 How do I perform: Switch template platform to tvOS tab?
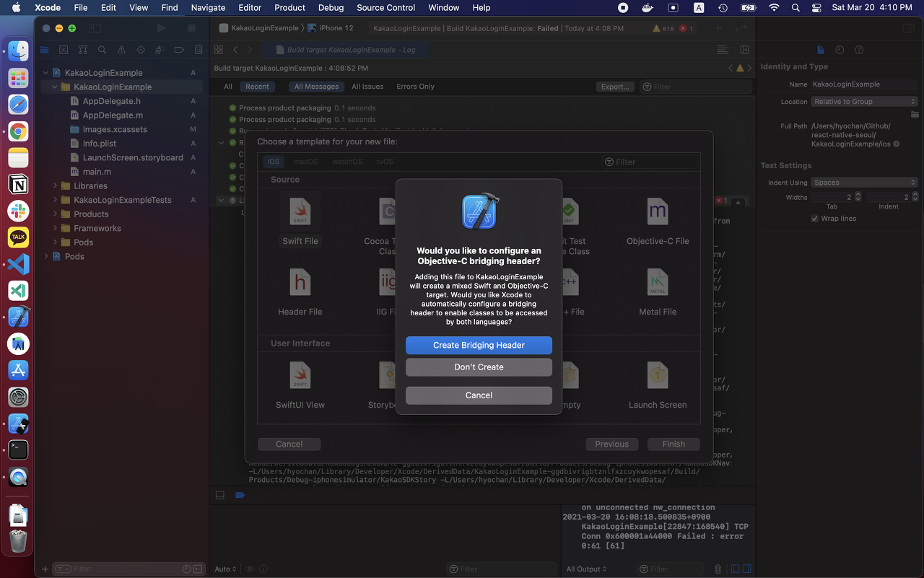(385, 162)
